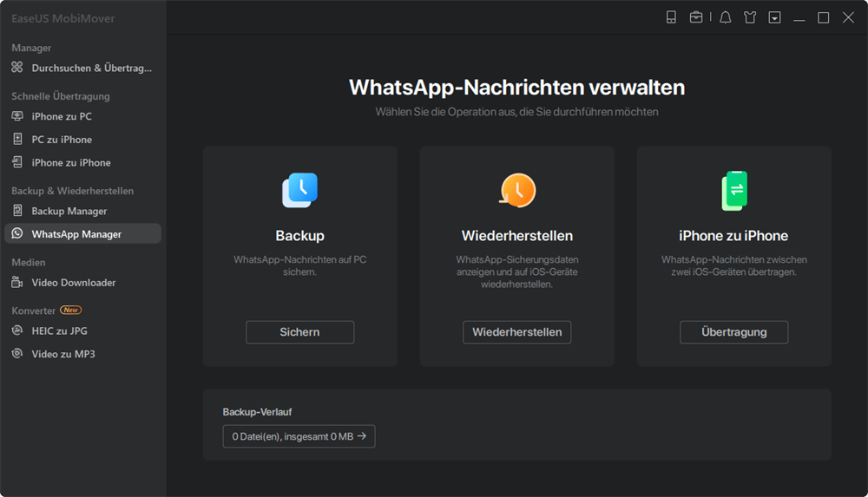The image size is (868, 497).
Task: Click the Durchsuchen & Übertragen grid icon
Action: 17,68
